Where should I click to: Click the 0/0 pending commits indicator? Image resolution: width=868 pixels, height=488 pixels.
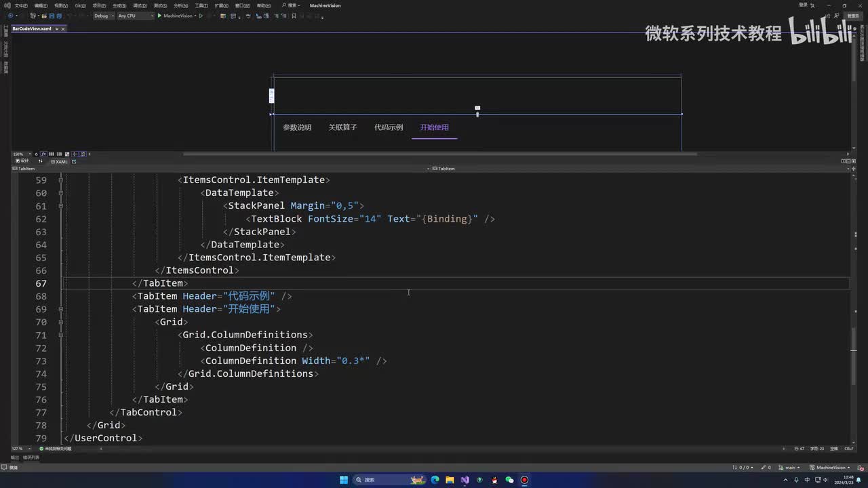[743, 468]
